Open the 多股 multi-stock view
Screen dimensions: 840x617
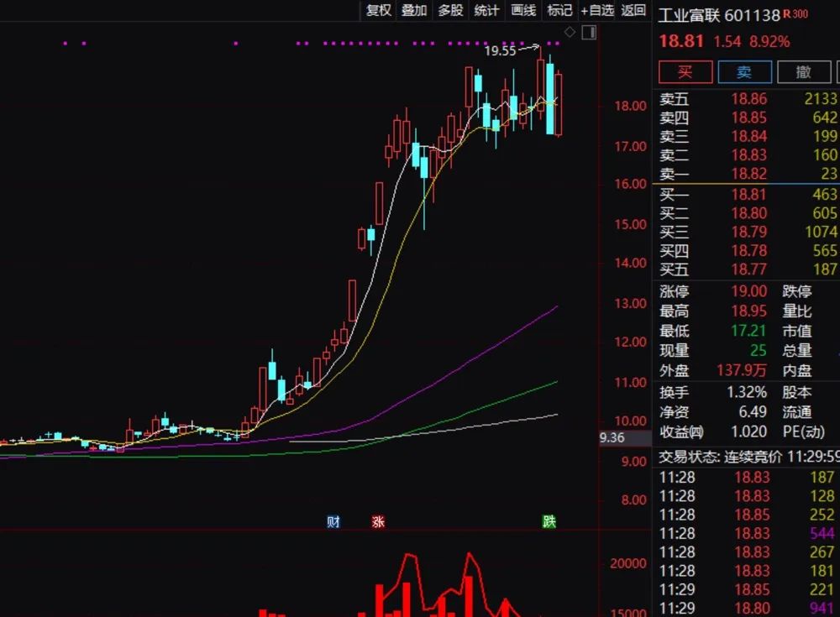(449, 12)
